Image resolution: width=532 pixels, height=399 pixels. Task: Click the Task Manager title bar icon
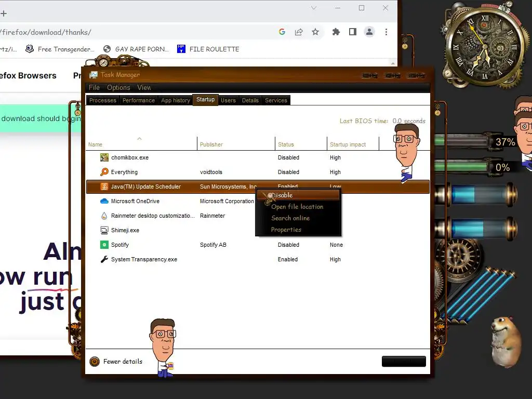94,75
